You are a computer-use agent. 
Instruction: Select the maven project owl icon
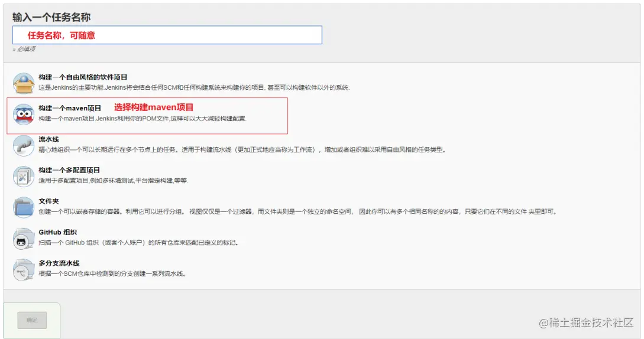24,115
